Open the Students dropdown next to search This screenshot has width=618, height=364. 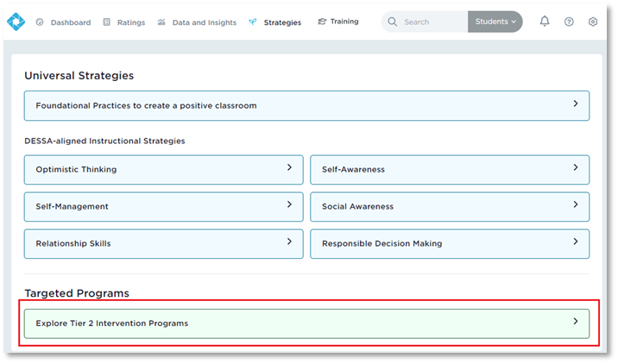[495, 22]
